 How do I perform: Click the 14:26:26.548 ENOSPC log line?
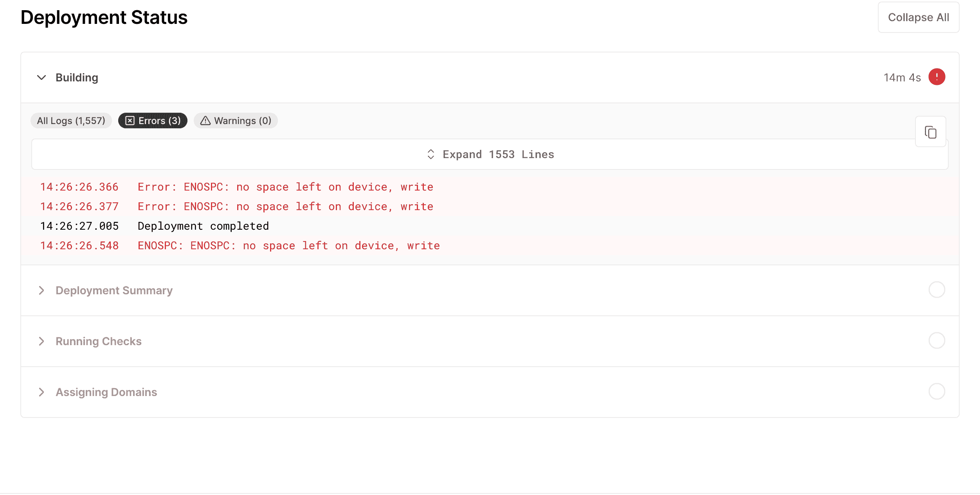[288, 246]
